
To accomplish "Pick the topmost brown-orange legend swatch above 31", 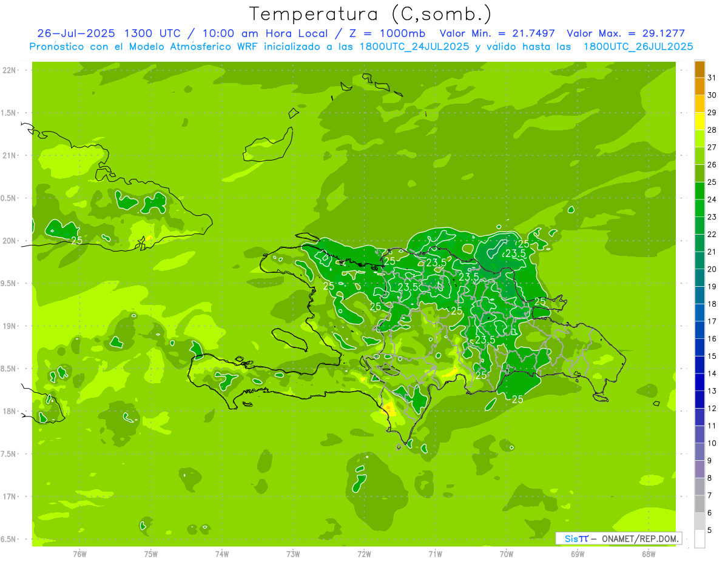I will point(699,69).
